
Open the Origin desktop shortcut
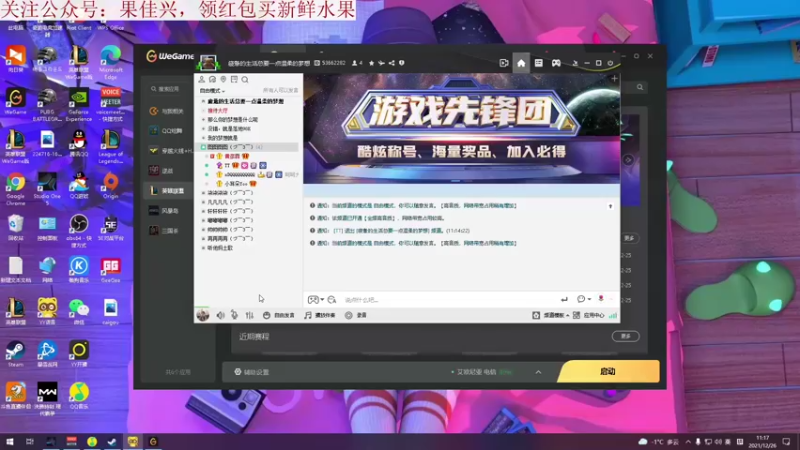110,186
